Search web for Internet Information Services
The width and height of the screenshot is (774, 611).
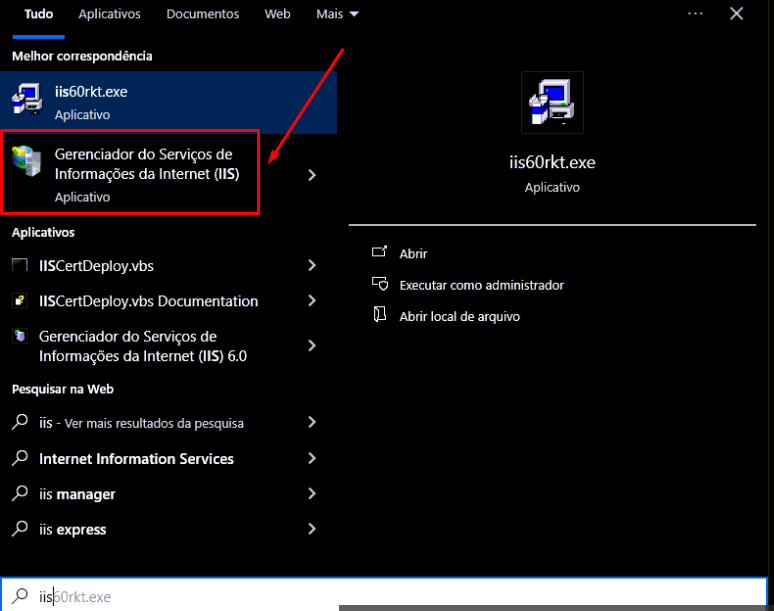pos(136,459)
